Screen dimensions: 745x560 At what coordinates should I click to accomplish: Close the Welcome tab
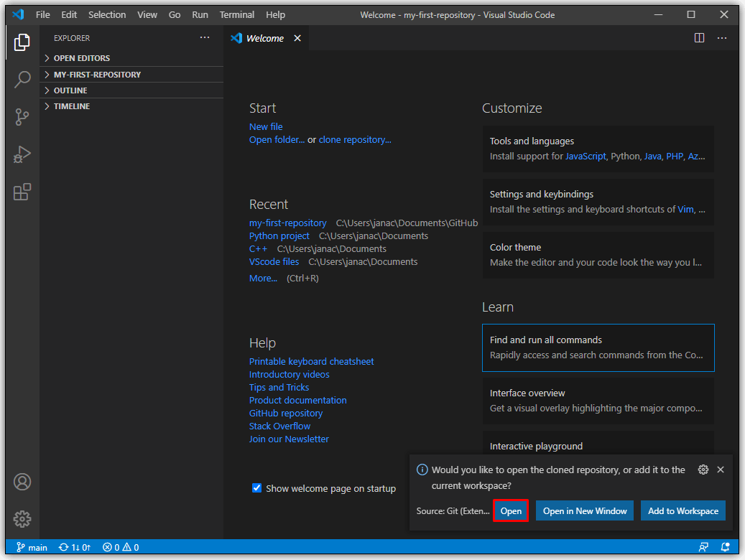click(297, 38)
